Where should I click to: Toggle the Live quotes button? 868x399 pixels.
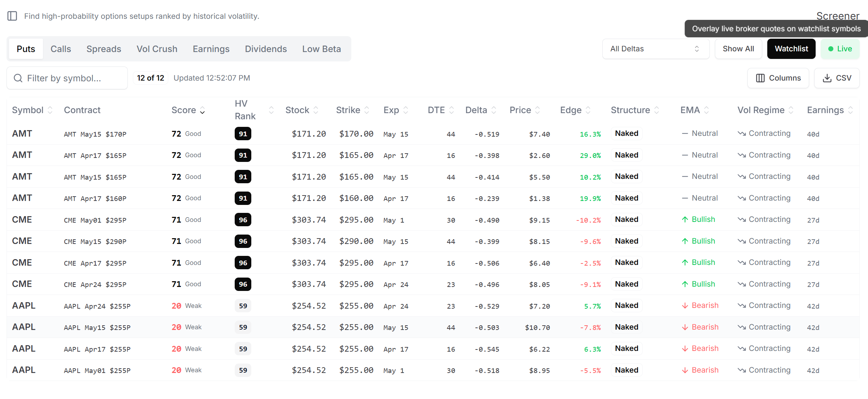click(840, 49)
